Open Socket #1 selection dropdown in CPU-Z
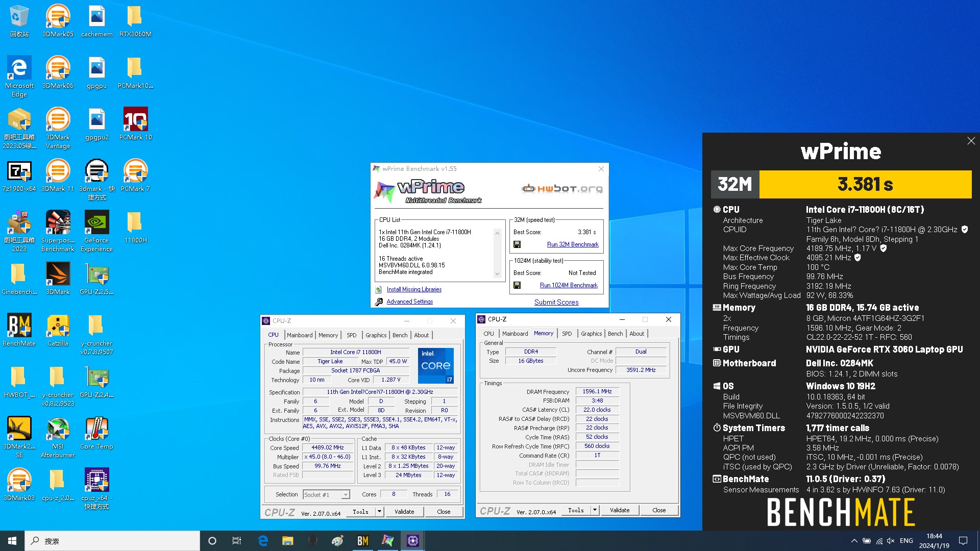 (327, 494)
